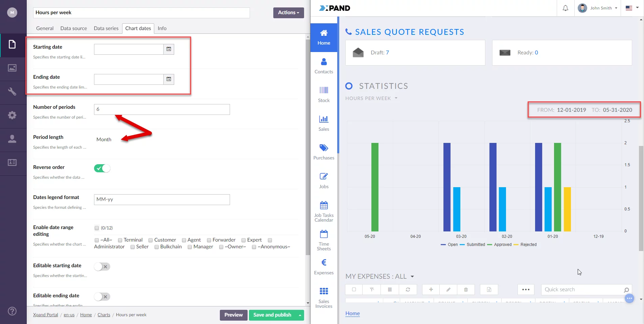Click the Preview button
644x324 pixels.
point(233,315)
